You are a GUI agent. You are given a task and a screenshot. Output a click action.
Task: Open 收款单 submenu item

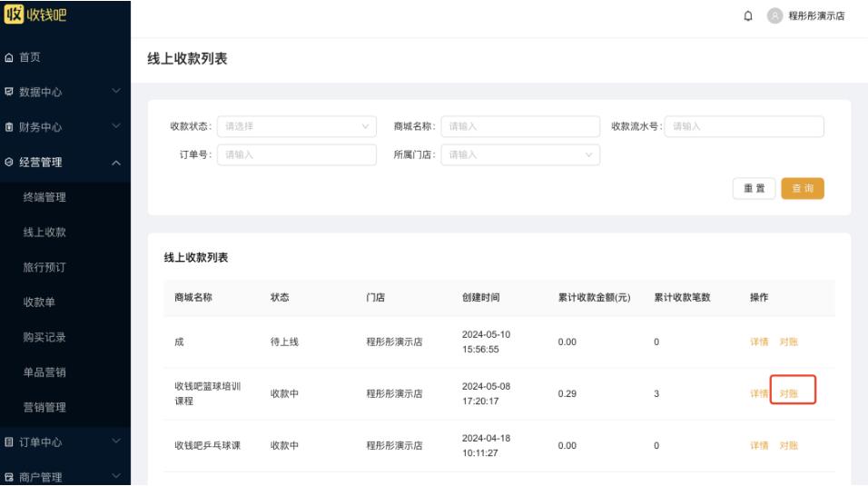click(x=39, y=302)
